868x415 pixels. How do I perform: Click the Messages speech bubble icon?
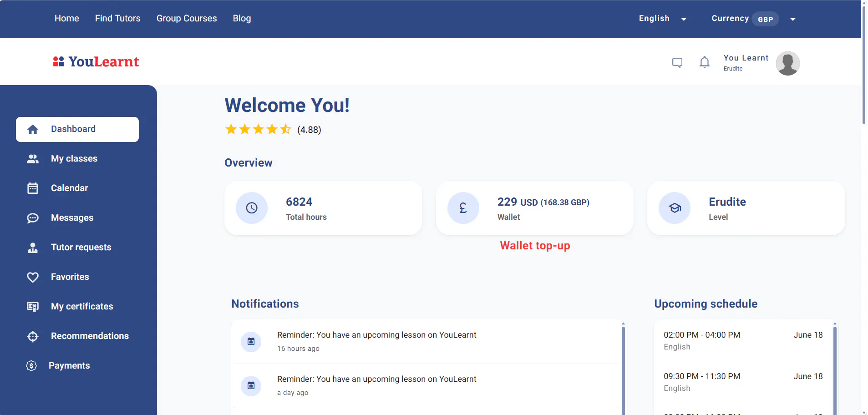(x=33, y=218)
